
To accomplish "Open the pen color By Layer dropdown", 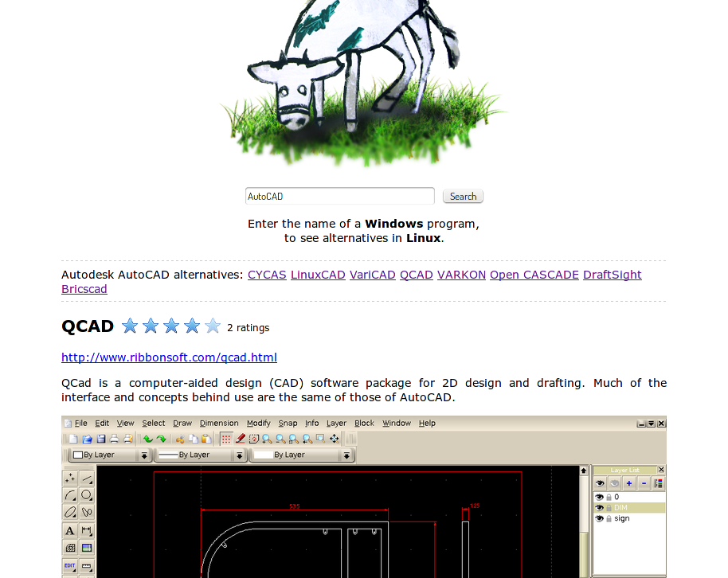I will (110, 455).
